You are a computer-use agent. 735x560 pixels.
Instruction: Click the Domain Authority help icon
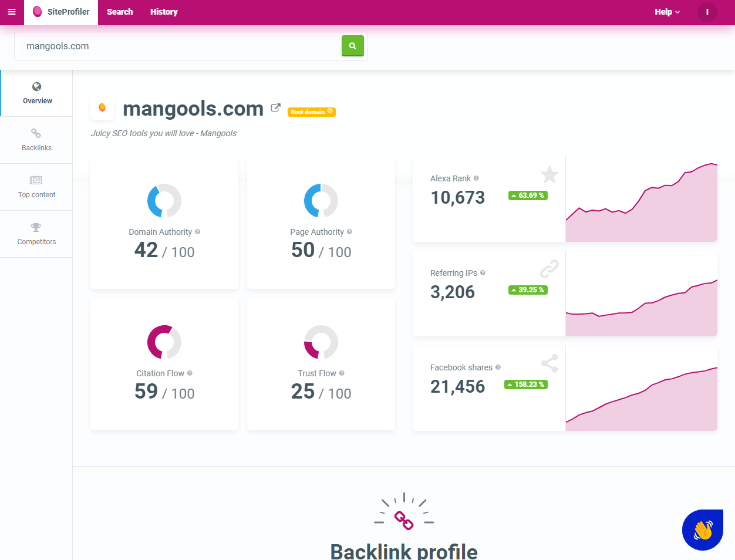pos(198,232)
